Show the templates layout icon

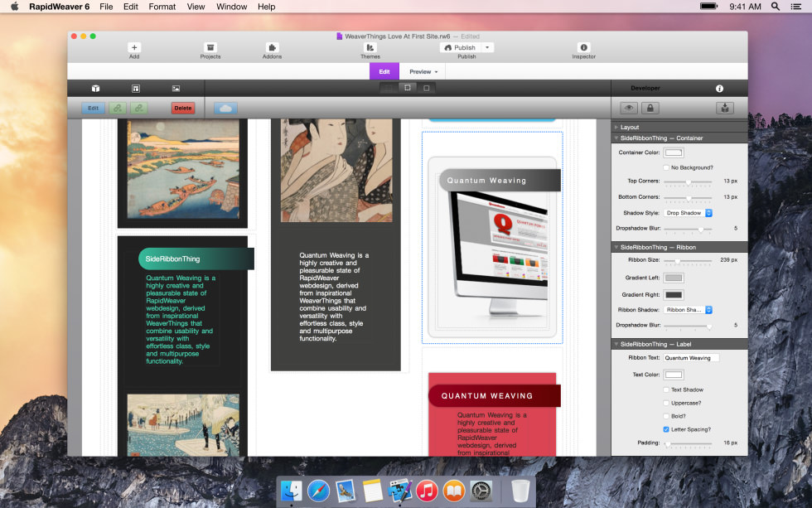click(x=136, y=89)
